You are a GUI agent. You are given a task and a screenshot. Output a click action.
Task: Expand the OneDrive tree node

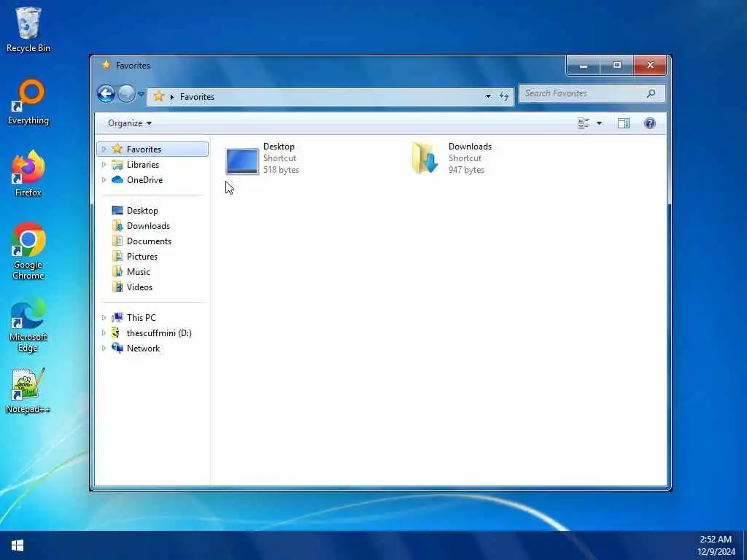(104, 180)
